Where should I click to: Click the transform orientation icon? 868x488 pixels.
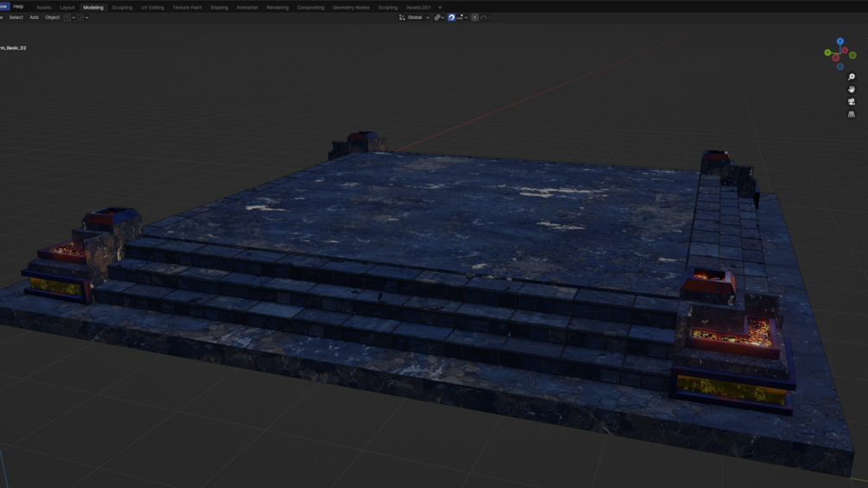point(402,17)
